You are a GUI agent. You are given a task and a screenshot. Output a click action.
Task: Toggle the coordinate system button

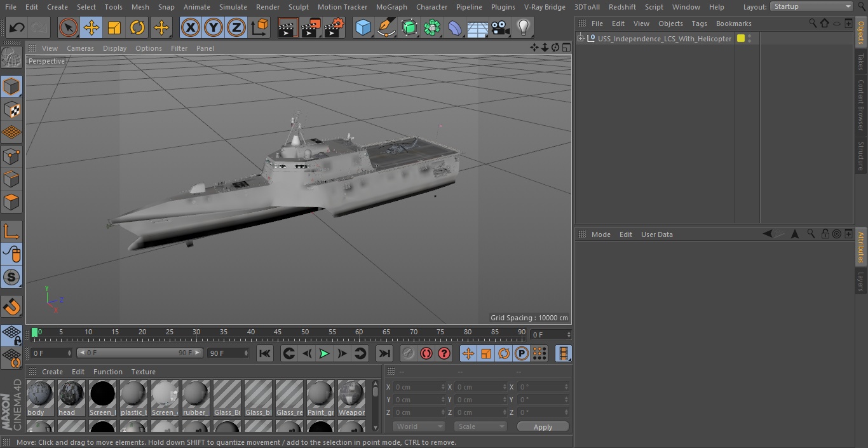[x=260, y=27]
